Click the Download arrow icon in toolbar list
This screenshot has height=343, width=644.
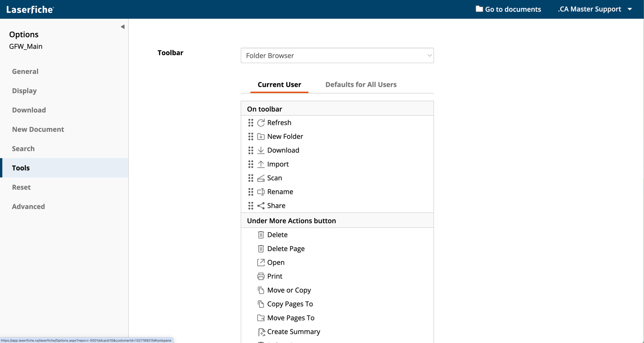click(261, 150)
